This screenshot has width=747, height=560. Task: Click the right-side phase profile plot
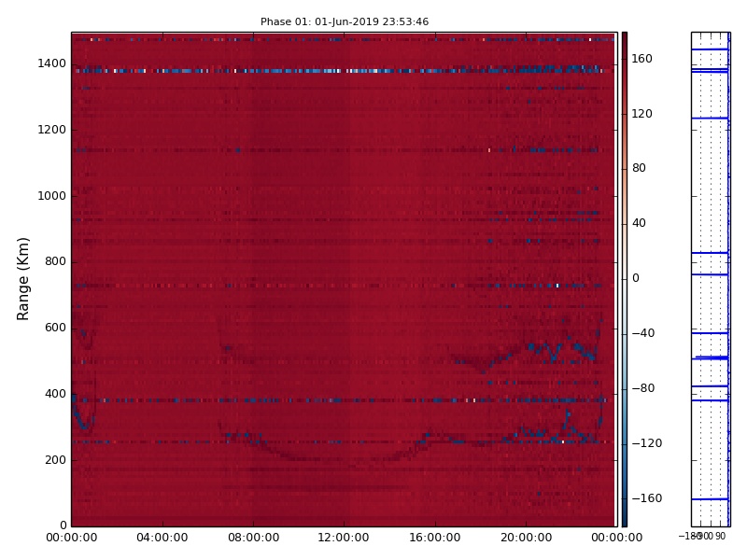pyautogui.click(x=711, y=279)
